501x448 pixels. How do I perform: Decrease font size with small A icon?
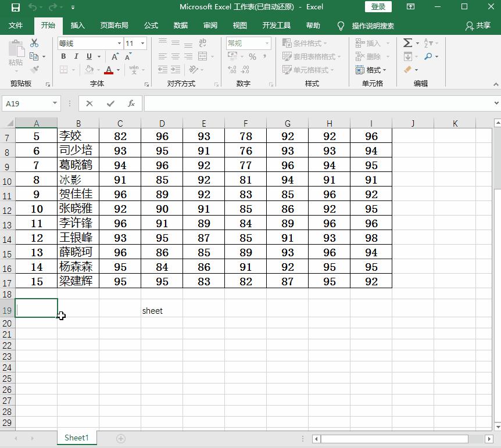click(128, 56)
